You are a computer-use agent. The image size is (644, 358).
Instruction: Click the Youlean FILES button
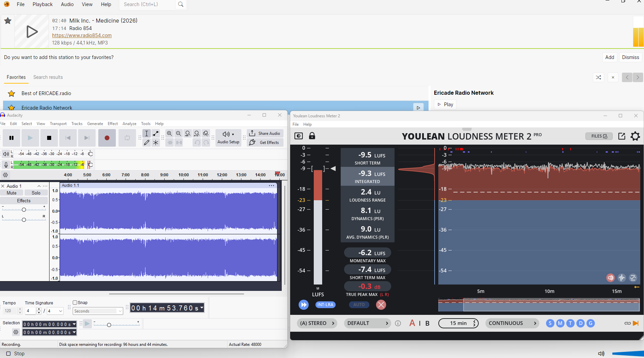599,136
